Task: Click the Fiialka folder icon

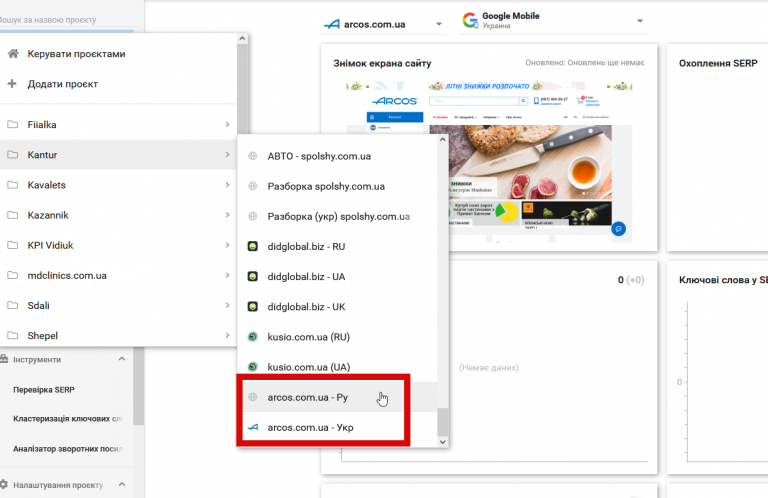Action: [x=13, y=124]
